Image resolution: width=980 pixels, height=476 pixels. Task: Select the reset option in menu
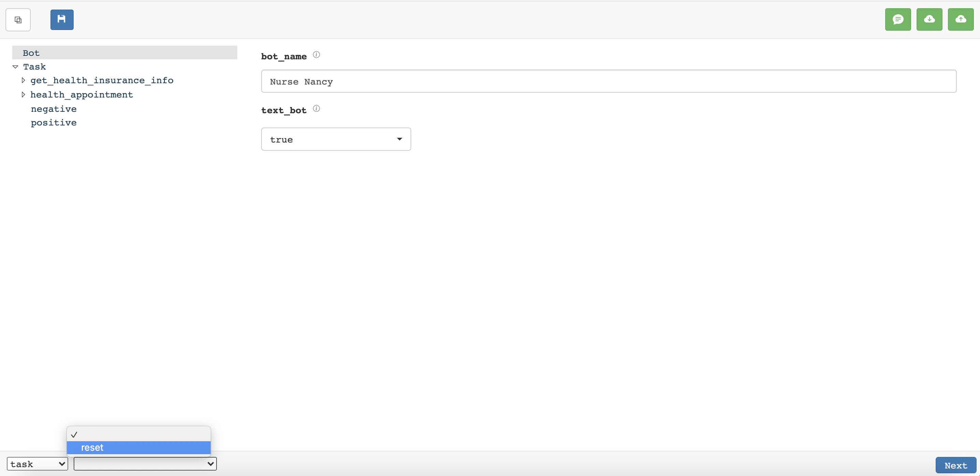(138, 447)
